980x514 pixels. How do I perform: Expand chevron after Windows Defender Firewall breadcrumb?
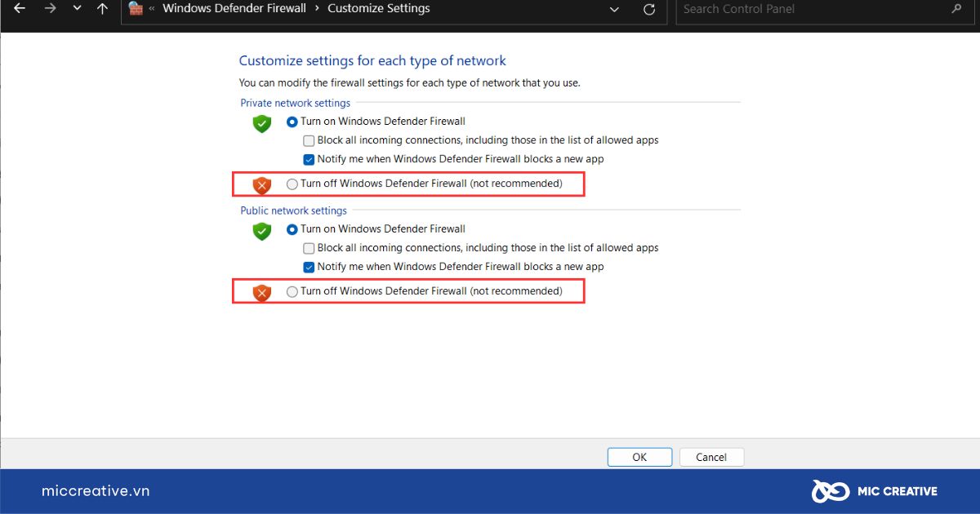(x=317, y=9)
